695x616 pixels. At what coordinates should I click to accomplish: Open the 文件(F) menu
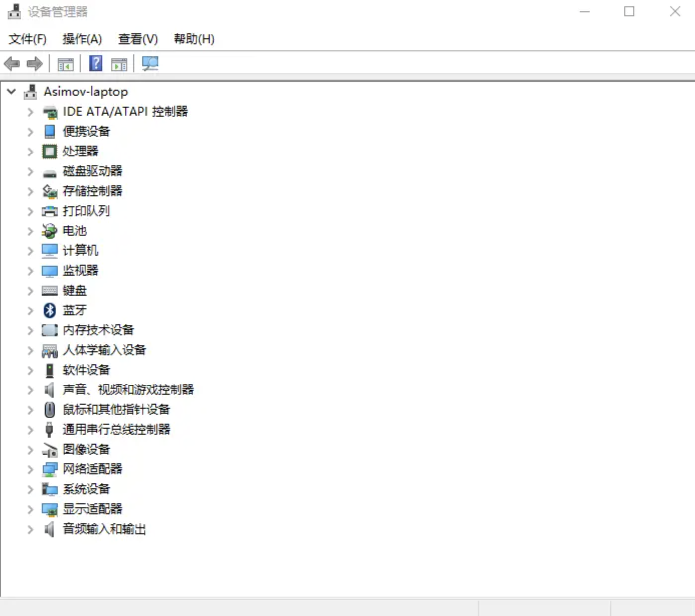[x=27, y=39]
